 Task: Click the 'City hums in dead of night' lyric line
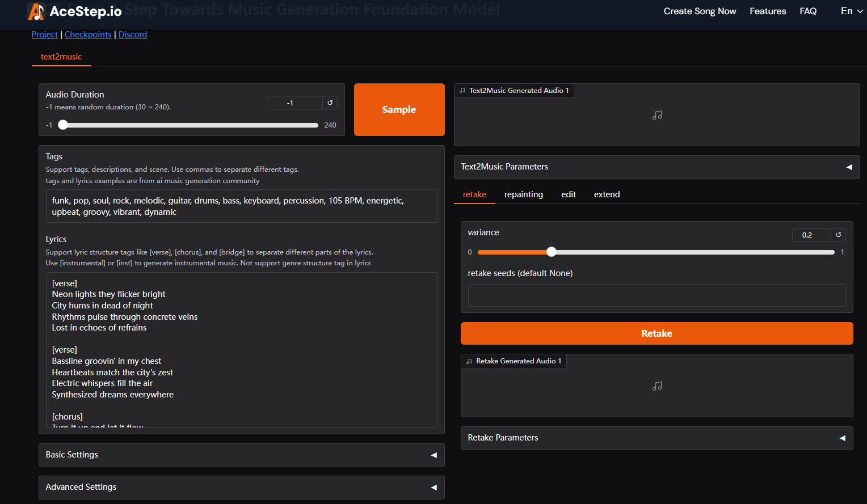[102, 306]
